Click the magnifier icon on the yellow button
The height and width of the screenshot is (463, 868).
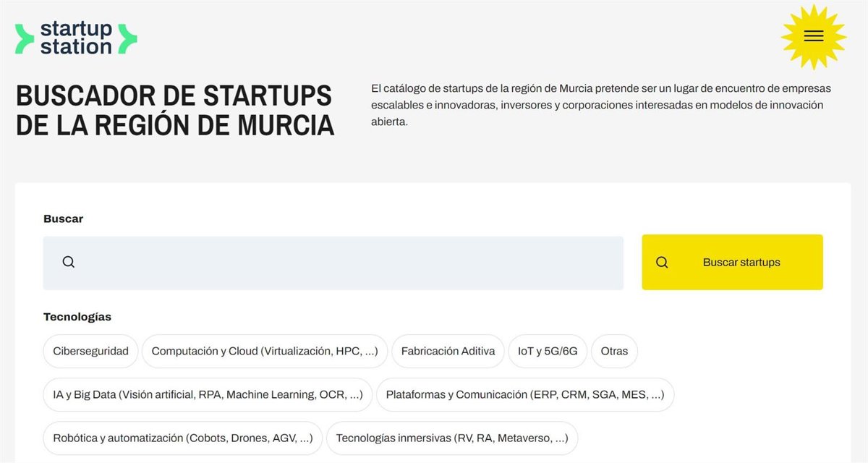(x=662, y=263)
